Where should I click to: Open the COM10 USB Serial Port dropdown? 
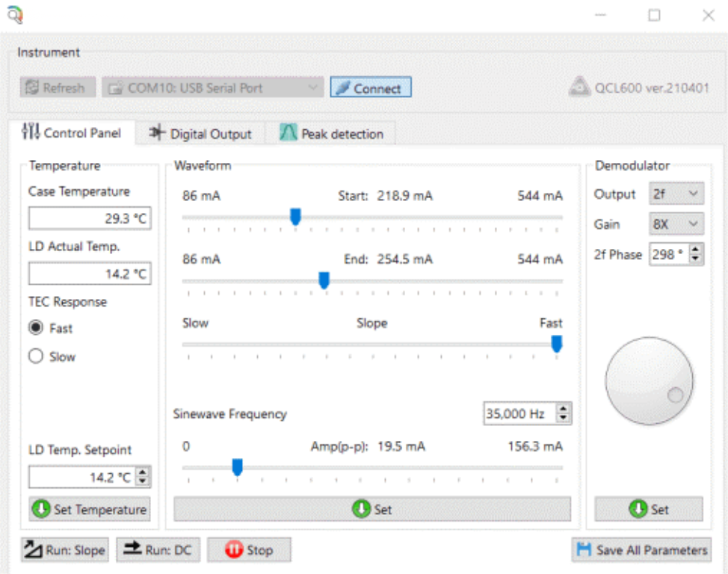coord(212,88)
